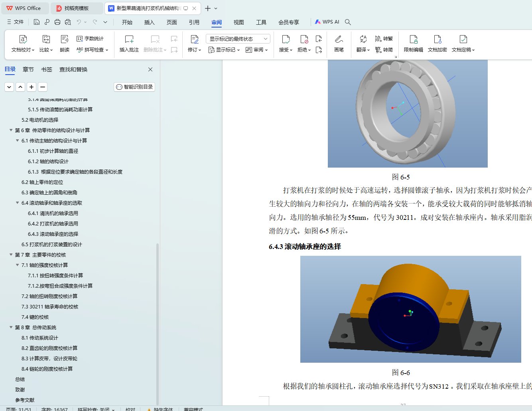The image size is (532, 411).
Task: Convert text with 转繁 button
Action: click(384, 39)
